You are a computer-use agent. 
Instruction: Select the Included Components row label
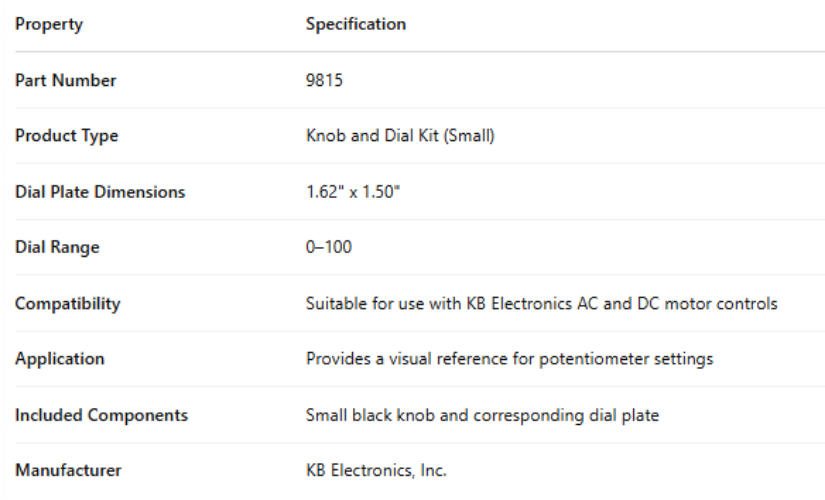pos(101,415)
